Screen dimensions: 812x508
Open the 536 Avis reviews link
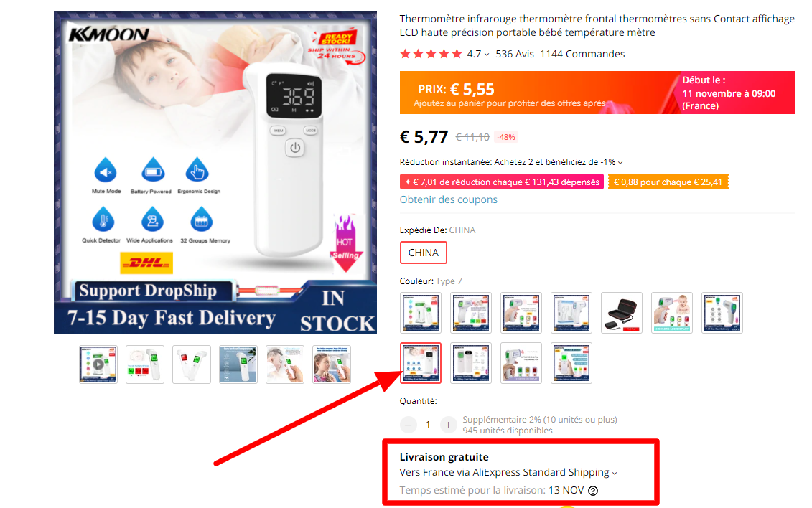514,54
